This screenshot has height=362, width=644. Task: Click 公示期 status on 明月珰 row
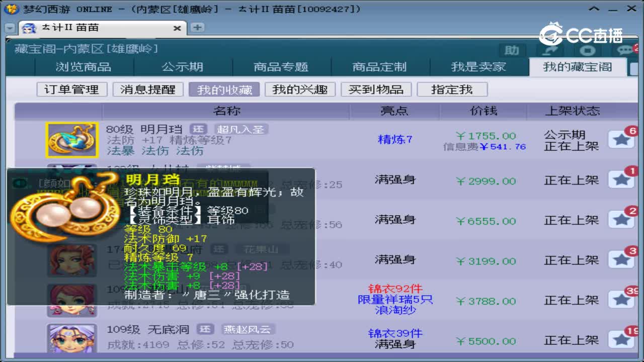565,135
